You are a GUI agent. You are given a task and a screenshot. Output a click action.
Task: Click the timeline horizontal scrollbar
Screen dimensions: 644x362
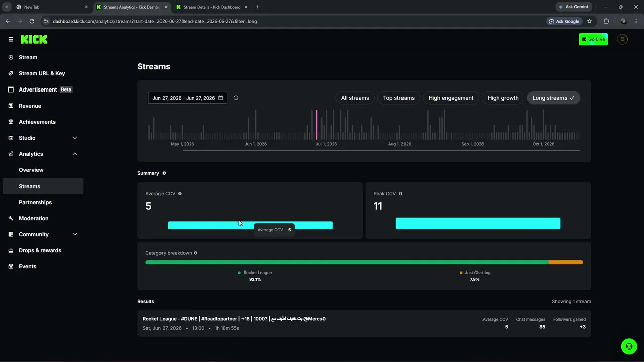pyautogui.click(x=381, y=150)
